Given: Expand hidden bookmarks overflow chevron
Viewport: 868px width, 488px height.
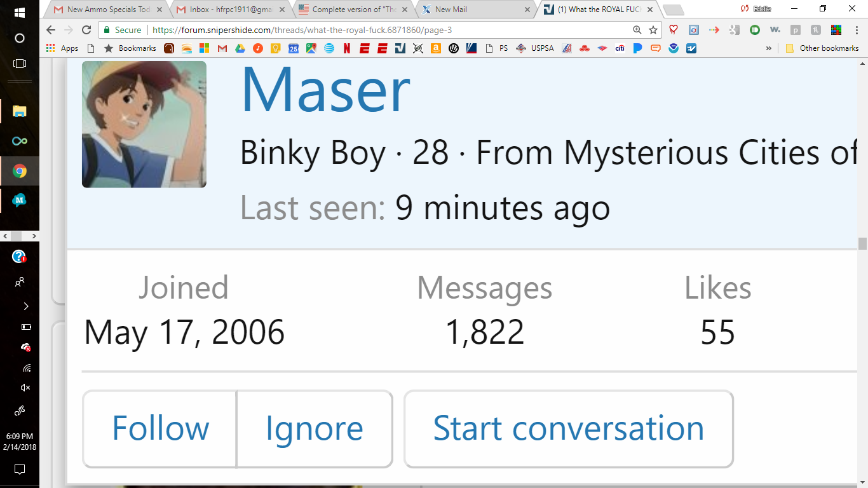Looking at the screenshot, I should pyautogui.click(x=769, y=48).
